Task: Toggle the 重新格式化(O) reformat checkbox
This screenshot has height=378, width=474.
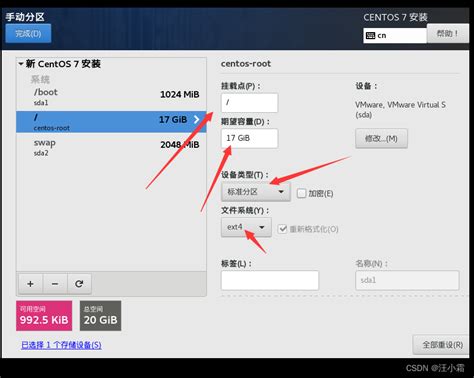Action: pyautogui.click(x=282, y=229)
